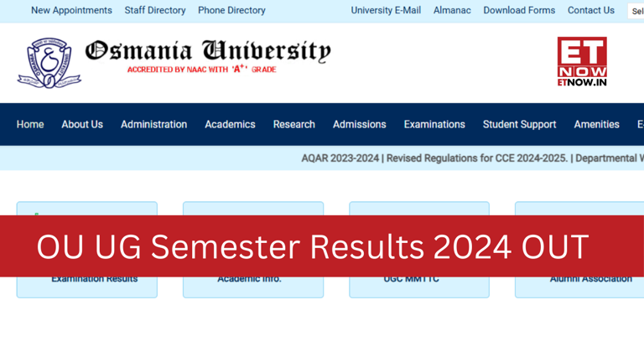This screenshot has height=362, width=644.
Task: Select the Home menu item
Action: click(30, 124)
